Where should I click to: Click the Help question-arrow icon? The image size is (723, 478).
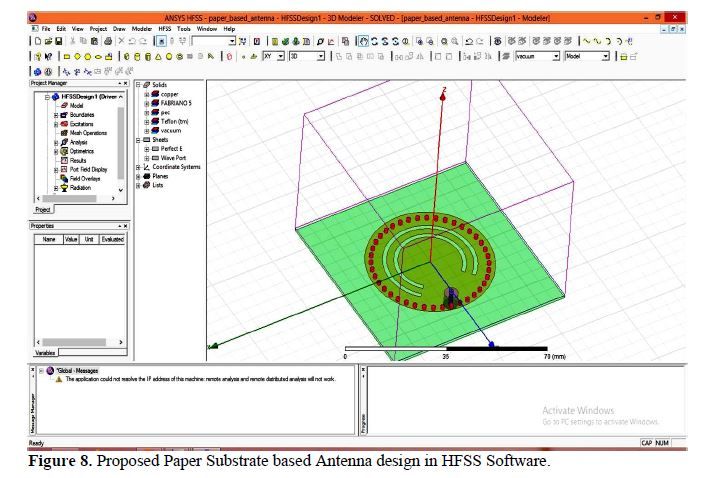click(x=48, y=57)
